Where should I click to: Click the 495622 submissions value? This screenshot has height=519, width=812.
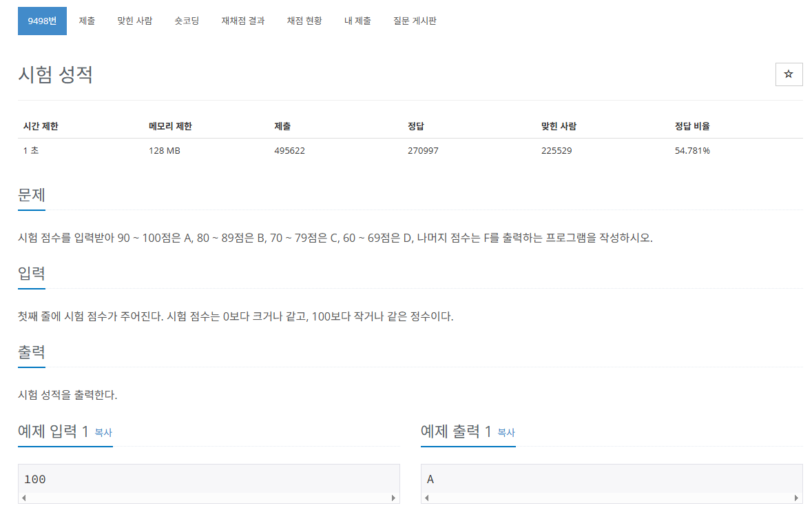[289, 150]
